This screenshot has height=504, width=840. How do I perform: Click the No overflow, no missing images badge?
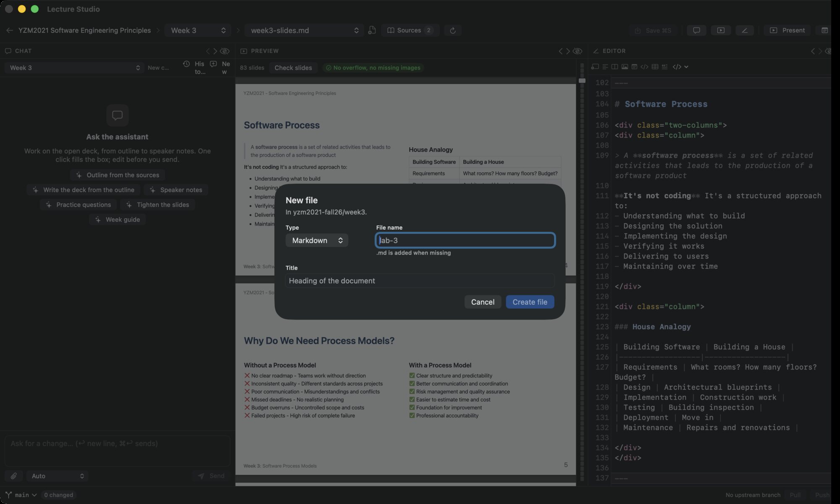point(373,68)
